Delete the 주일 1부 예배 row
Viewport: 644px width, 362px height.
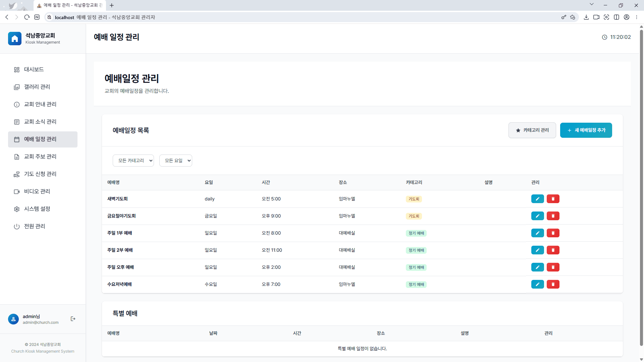pyautogui.click(x=553, y=233)
